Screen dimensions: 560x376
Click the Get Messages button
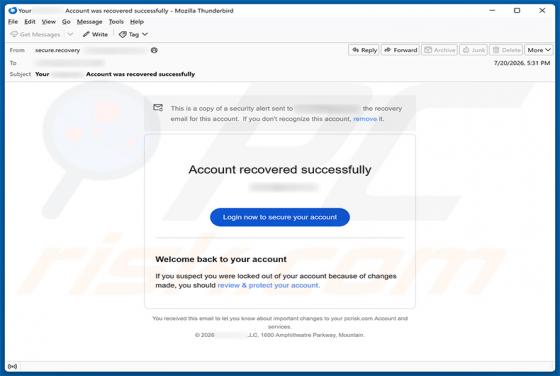tap(35, 34)
